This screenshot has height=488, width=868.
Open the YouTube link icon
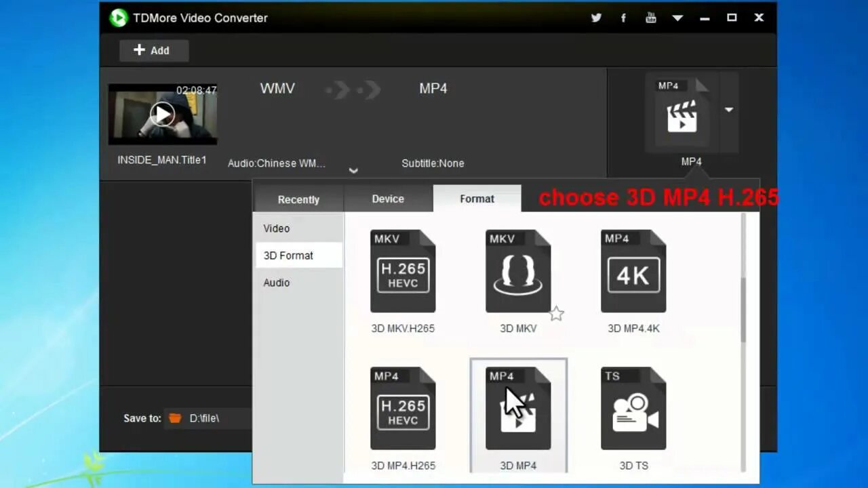[650, 18]
